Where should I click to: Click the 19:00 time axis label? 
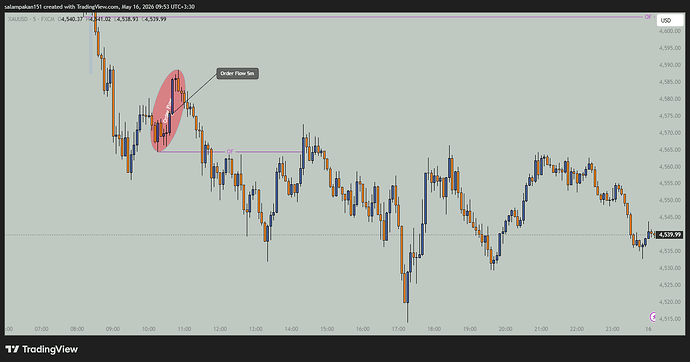pos(470,329)
